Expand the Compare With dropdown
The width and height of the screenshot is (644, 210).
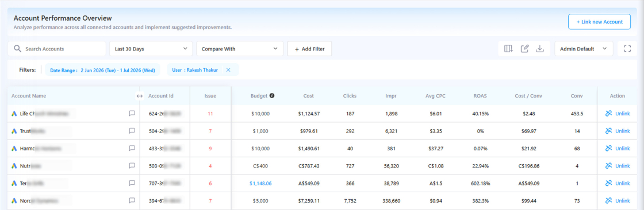[x=240, y=49]
